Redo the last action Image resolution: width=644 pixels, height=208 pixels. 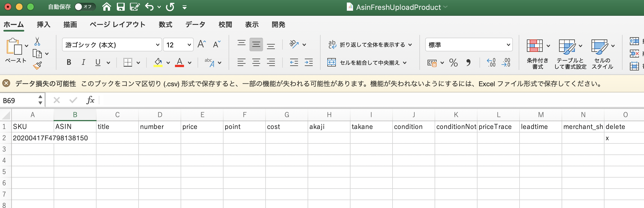[170, 7]
